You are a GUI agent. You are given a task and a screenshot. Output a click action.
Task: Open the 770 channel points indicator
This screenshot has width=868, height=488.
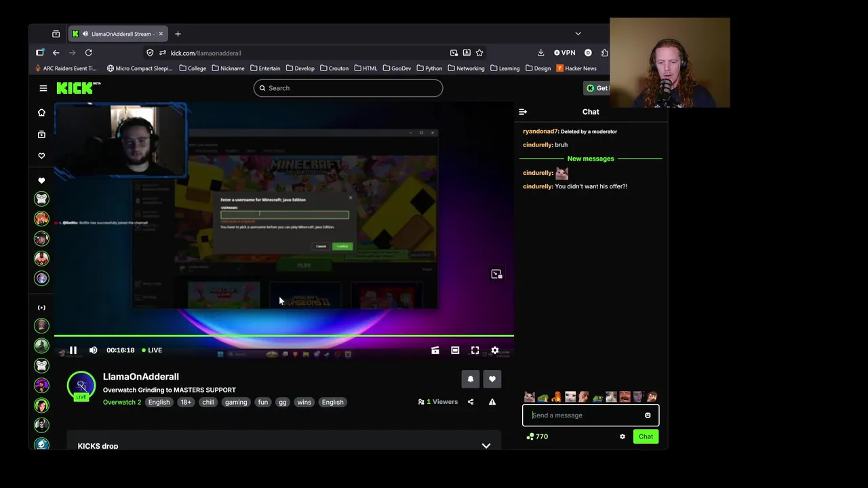537,436
